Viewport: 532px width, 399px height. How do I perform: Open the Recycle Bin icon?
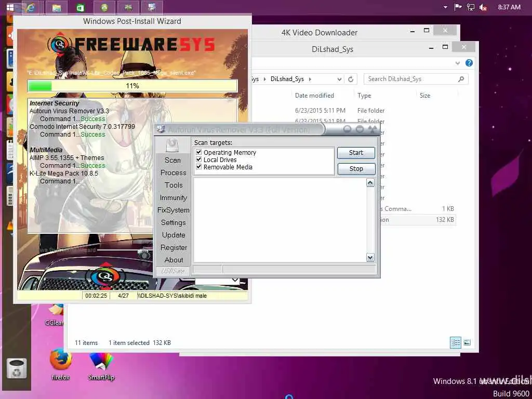click(x=16, y=369)
